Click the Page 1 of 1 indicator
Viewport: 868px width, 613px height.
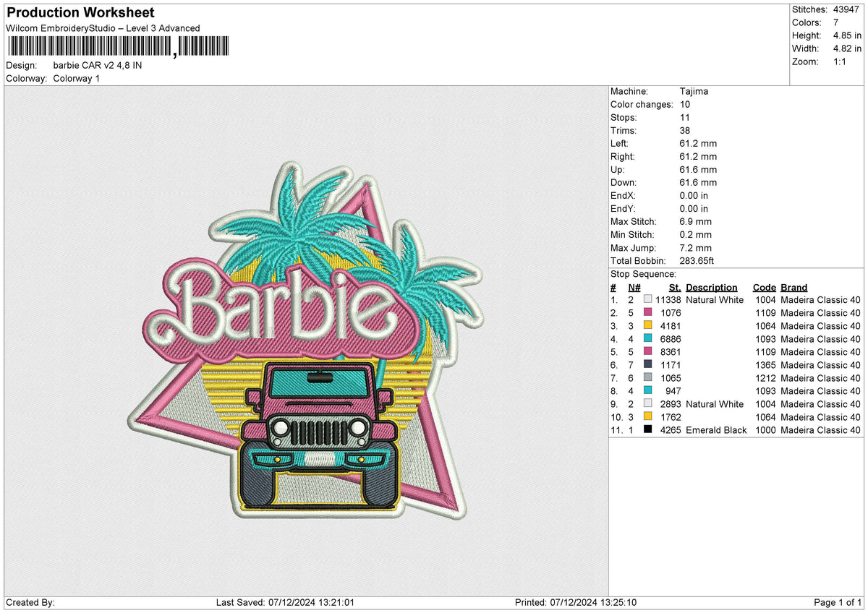[x=838, y=602]
